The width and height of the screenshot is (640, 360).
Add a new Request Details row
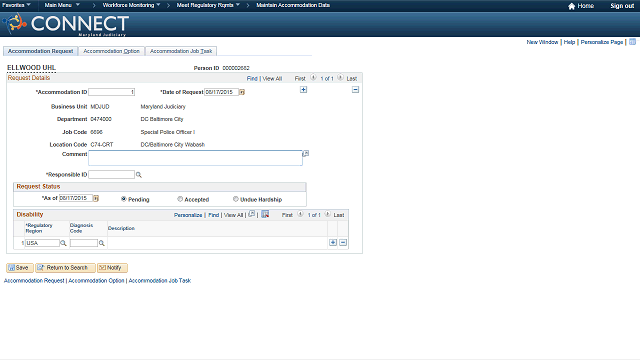(x=303, y=90)
